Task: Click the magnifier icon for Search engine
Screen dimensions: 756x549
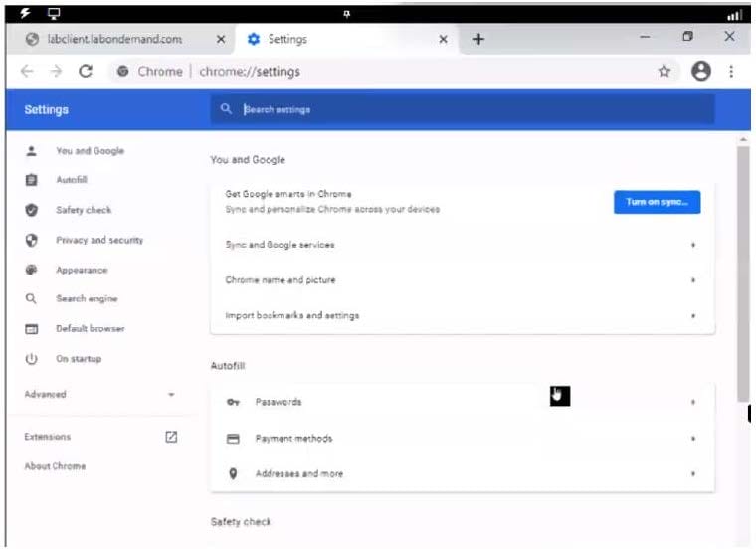Action: point(31,298)
